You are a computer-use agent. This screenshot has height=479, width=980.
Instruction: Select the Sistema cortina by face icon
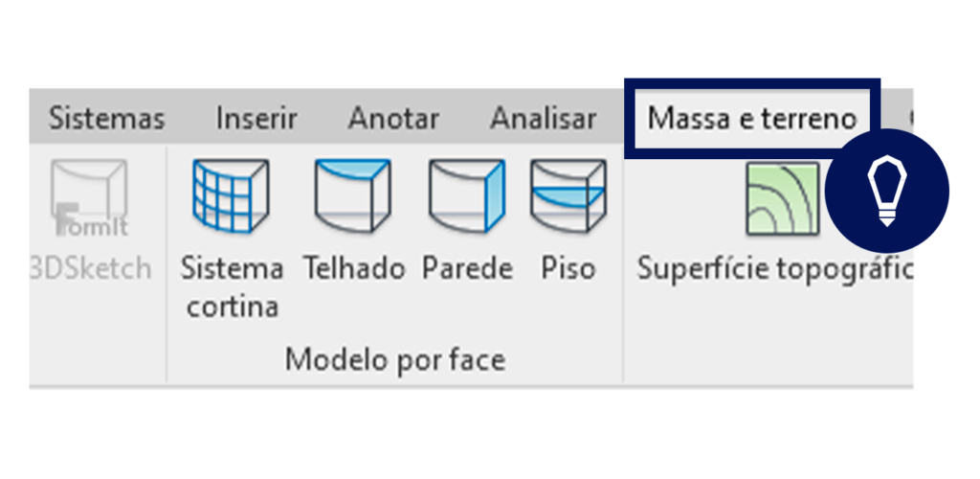[231, 195]
